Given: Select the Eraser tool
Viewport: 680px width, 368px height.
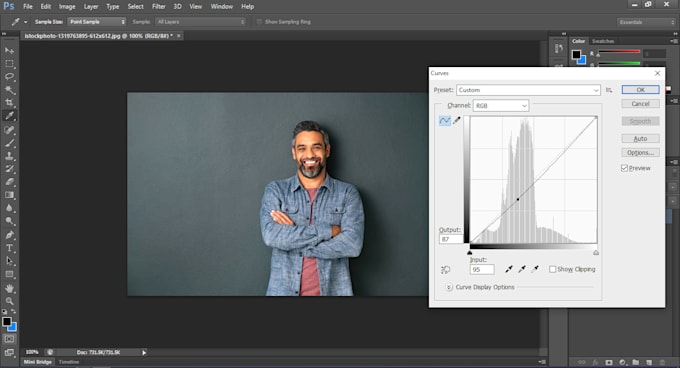Looking at the screenshot, I should (x=9, y=182).
